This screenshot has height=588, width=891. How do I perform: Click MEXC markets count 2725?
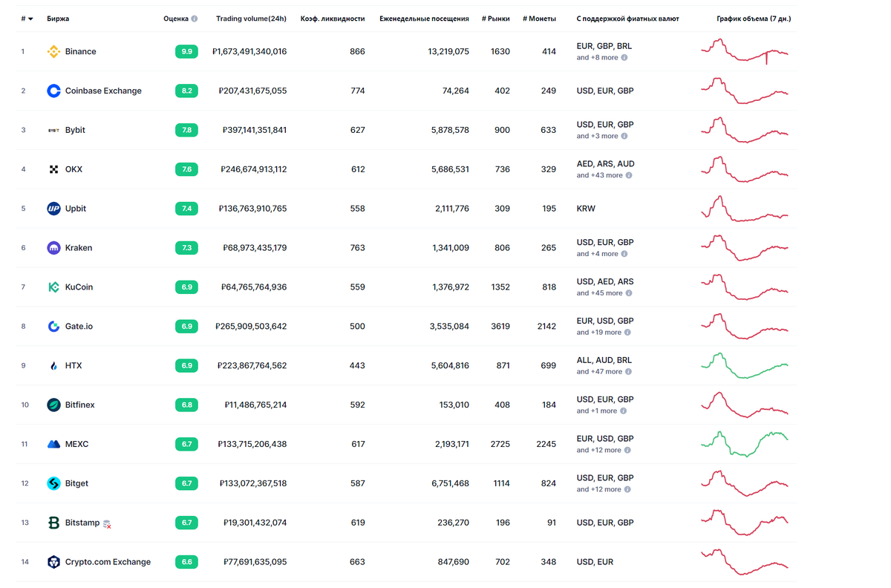click(500, 444)
